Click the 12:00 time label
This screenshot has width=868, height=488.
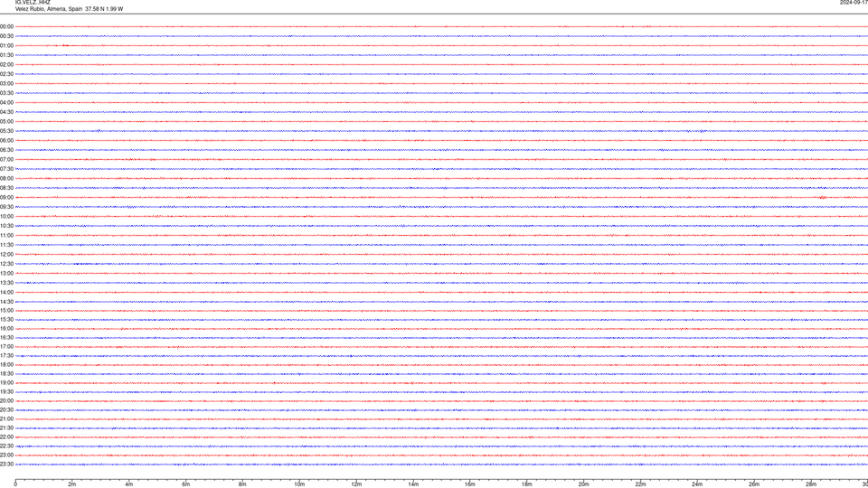(6, 255)
